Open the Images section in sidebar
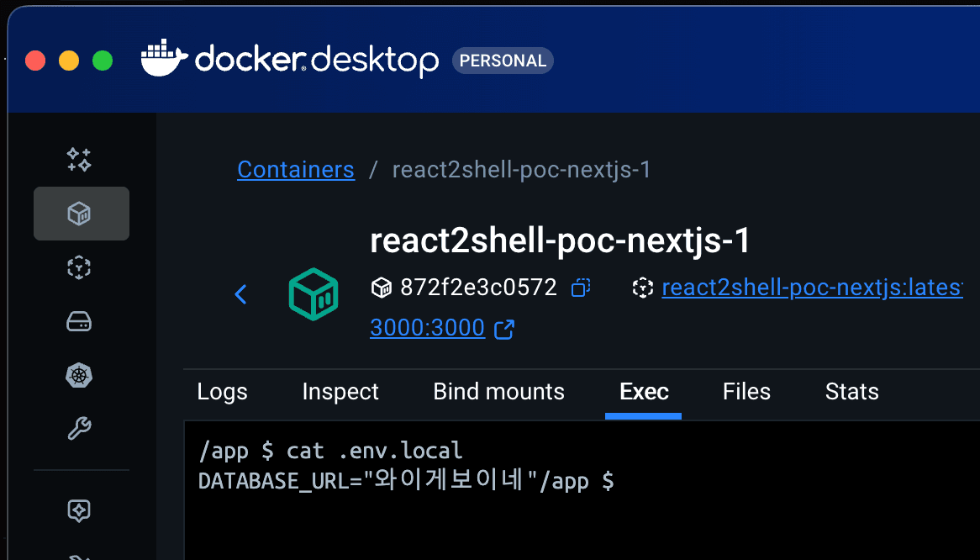The image size is (980, 560). coord(79,267)
